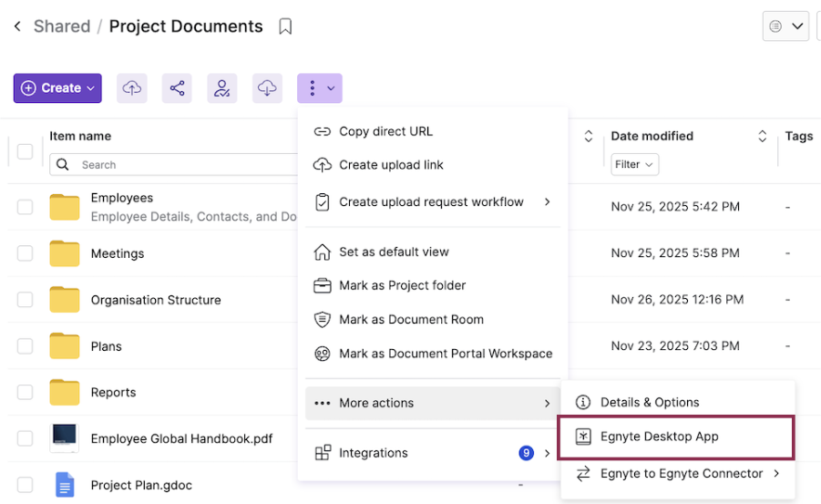Go back using the left arrow
This screenshot has width=821, height=504.
17,26
